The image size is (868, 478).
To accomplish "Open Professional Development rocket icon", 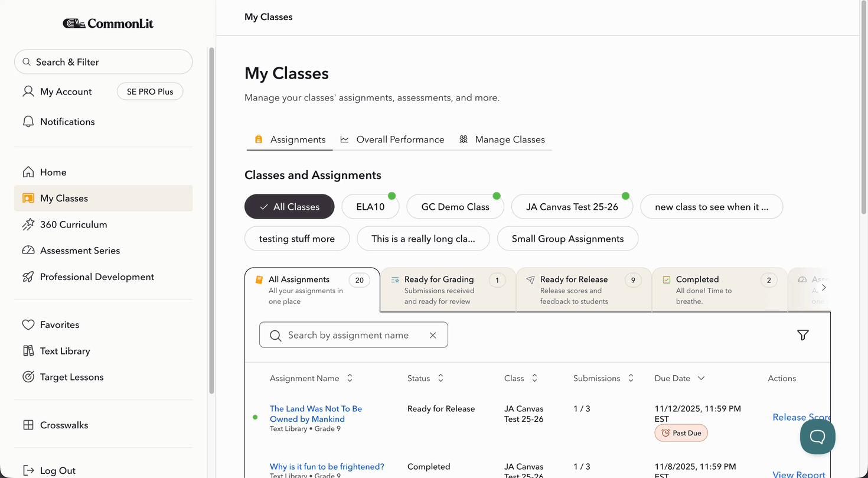I will (x=28, y=277).
